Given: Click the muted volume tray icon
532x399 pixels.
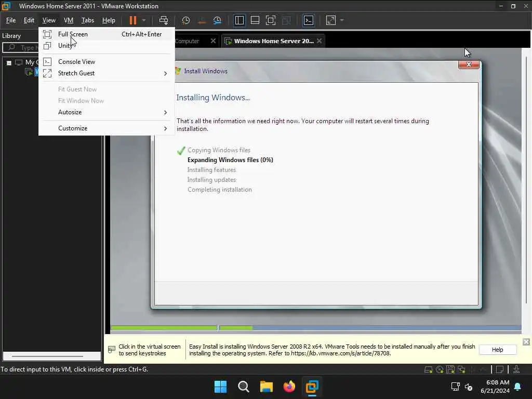Looking at the screenshot, I should [x=469, y=387].
